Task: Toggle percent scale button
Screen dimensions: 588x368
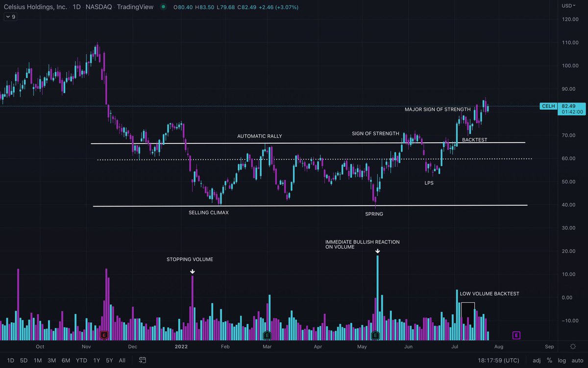Action: pyautogui.click(x=550, y=361)
